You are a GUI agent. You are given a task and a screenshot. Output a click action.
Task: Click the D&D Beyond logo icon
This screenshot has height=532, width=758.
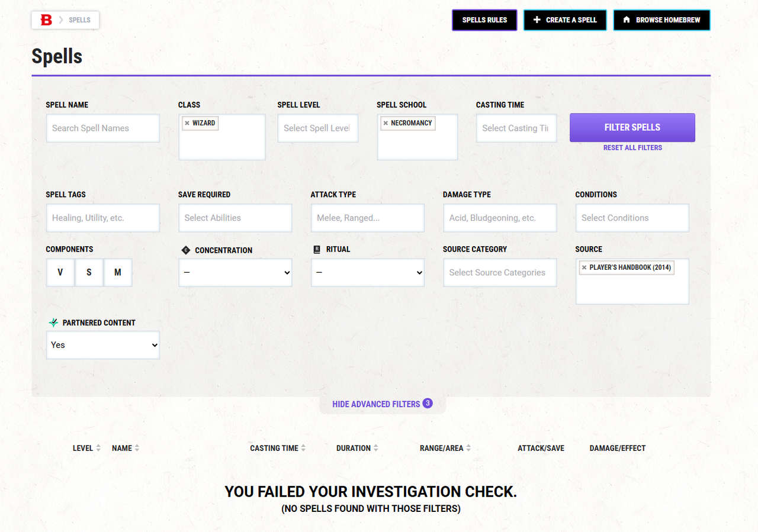46,20
